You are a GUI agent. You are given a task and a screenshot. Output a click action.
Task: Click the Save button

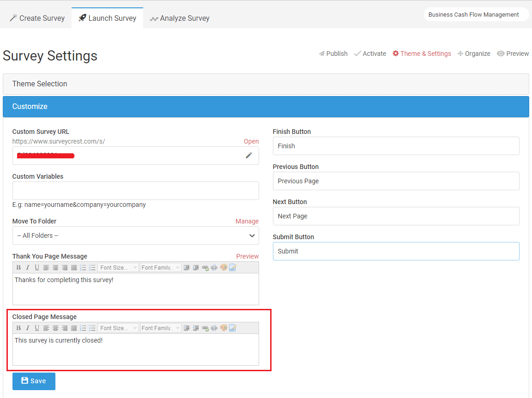pos(34,381)
